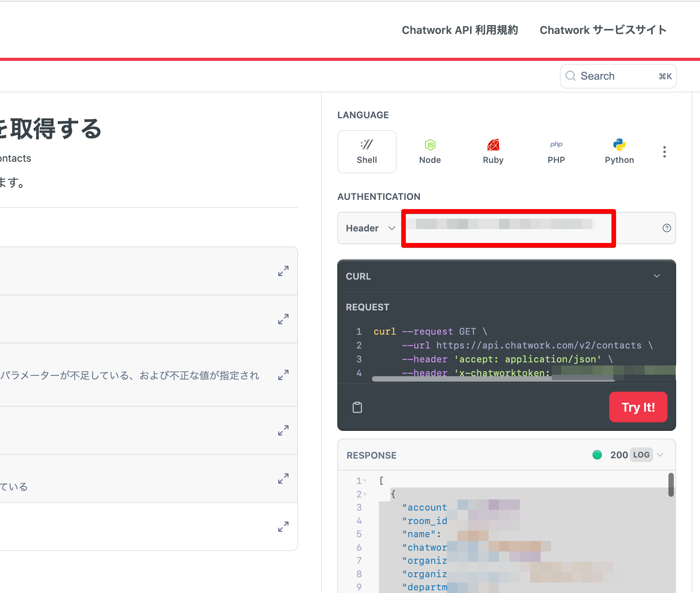Screen dimensions: 700x593
Task: Select the Node language option
Action: click(430, 152)
